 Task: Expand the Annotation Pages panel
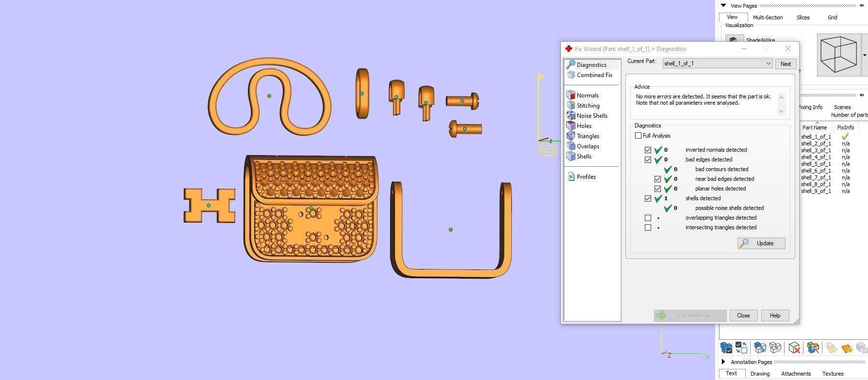coord(723,362)
